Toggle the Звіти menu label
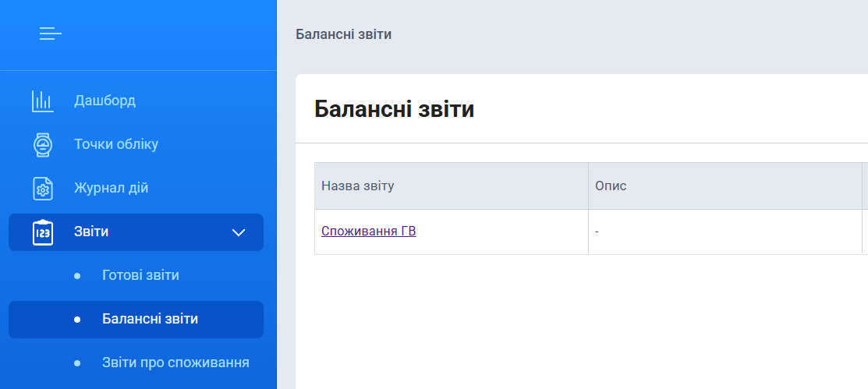This screenshot has height=389, width=868. pyautogui.click(x=91, y=232)
